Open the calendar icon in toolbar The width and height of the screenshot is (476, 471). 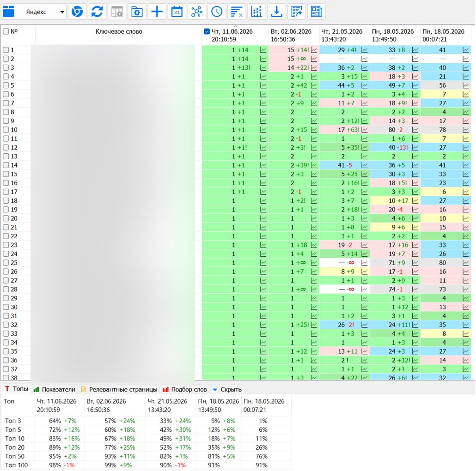[177, 12]
